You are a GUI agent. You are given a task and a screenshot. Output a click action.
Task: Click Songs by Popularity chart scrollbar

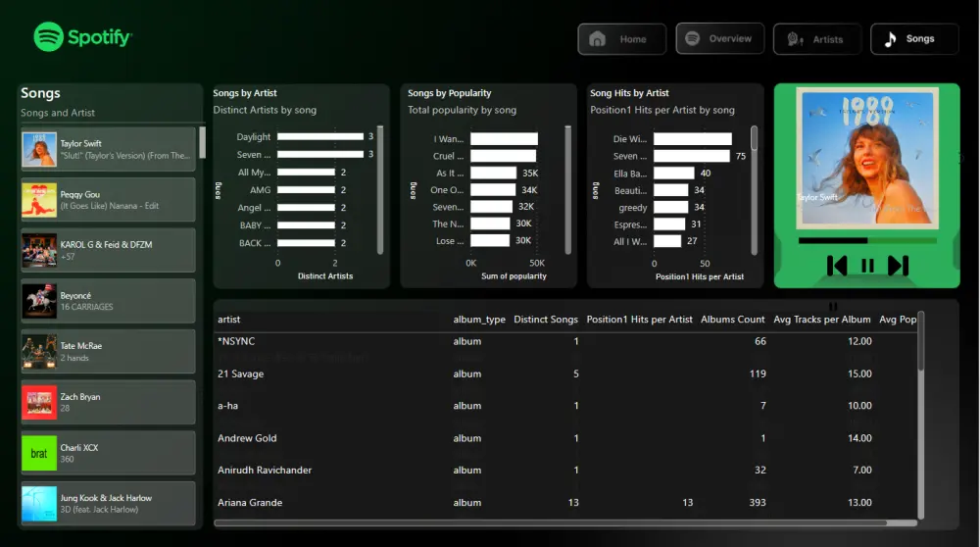pos(568,190)
